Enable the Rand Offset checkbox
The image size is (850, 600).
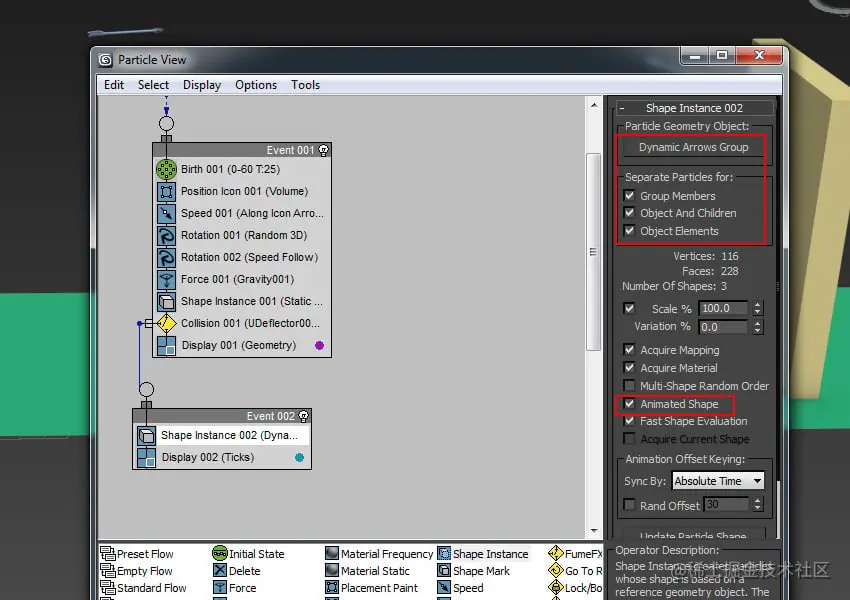coord(629,505)
